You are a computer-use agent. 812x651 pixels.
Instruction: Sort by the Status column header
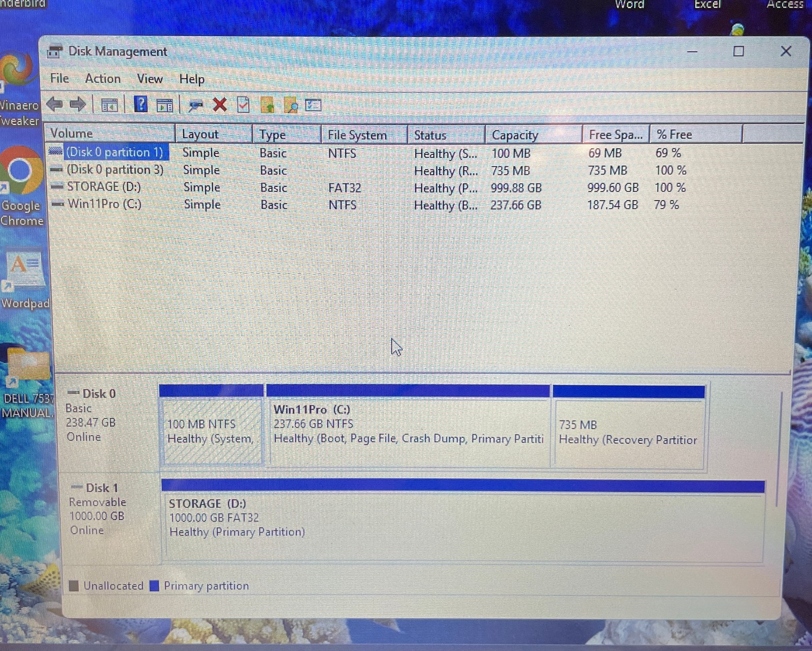tap(446, 135)
